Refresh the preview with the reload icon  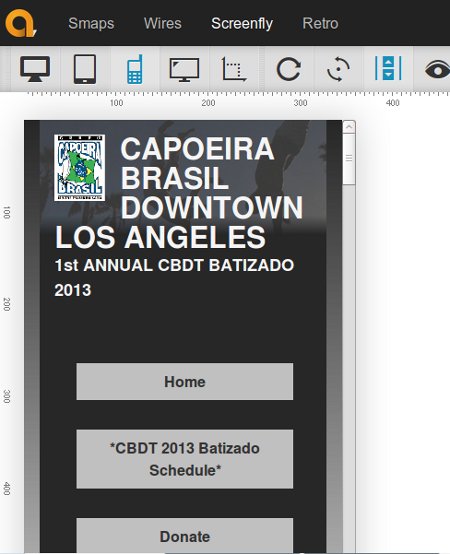289,69
